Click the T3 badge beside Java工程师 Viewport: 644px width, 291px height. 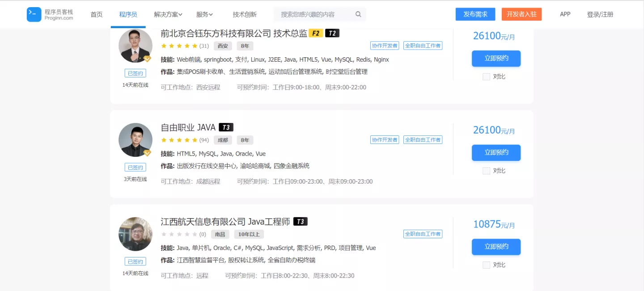pos(301,222)
